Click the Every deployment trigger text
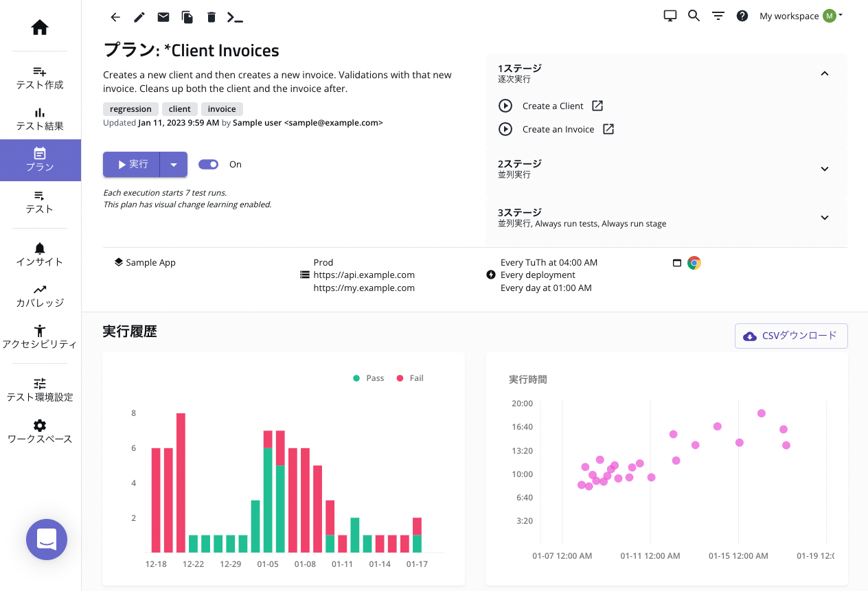This screenshot has height=591, width=868. pos(538,275)
